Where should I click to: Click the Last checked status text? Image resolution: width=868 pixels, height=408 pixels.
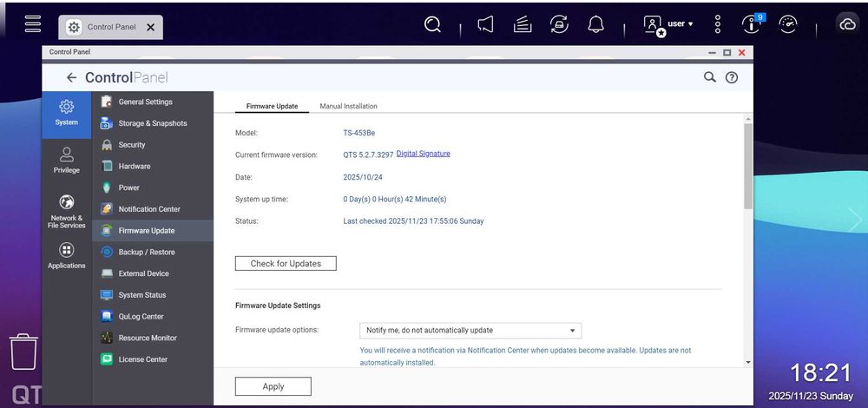(x=413, y=220)
